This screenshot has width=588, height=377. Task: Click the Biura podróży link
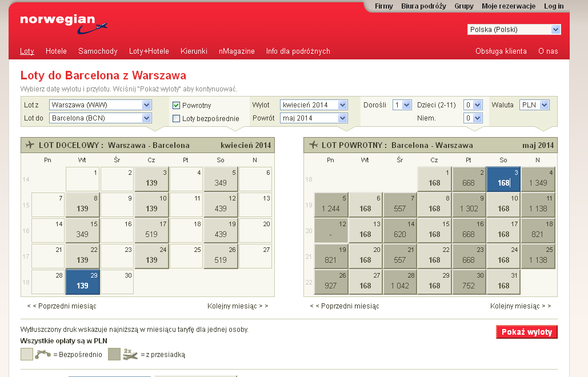pos(424,6)
